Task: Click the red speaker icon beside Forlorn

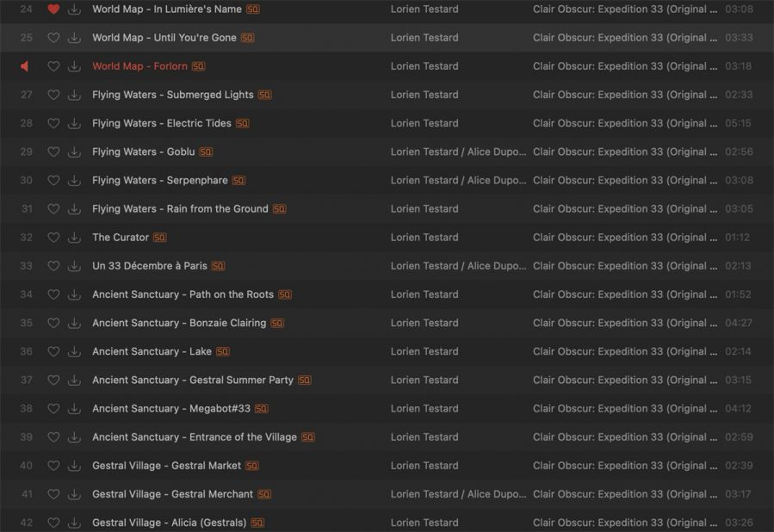Action: point(25,66)
